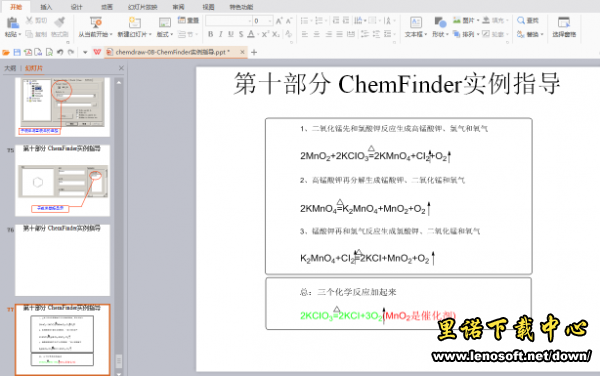Expand the Text Box dropdown arrow
This screenshot has width=600, height=376.
[426, 34]
